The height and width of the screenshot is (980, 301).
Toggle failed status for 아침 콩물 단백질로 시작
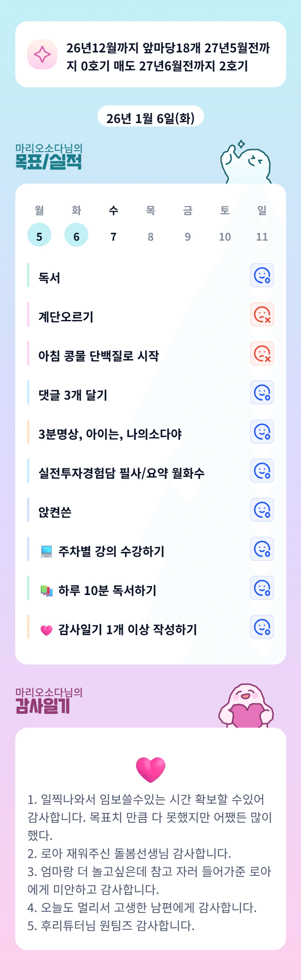pyautogui.click(x=262, y=354)
